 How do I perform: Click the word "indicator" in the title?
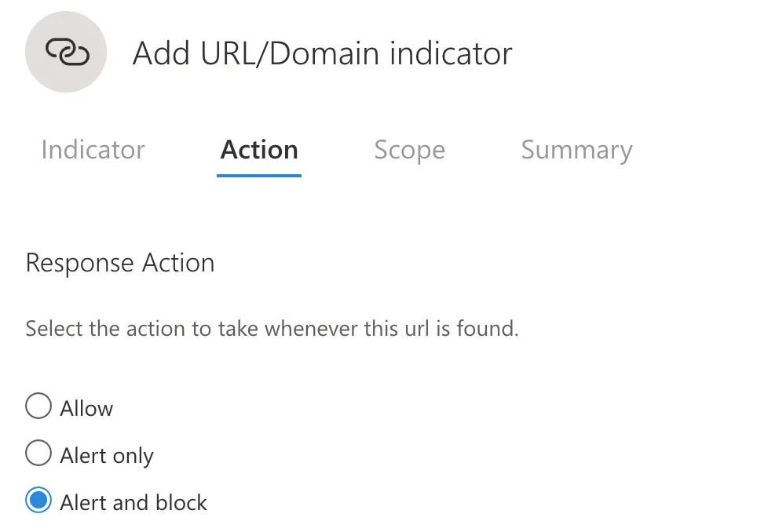(x=452, y=53)
